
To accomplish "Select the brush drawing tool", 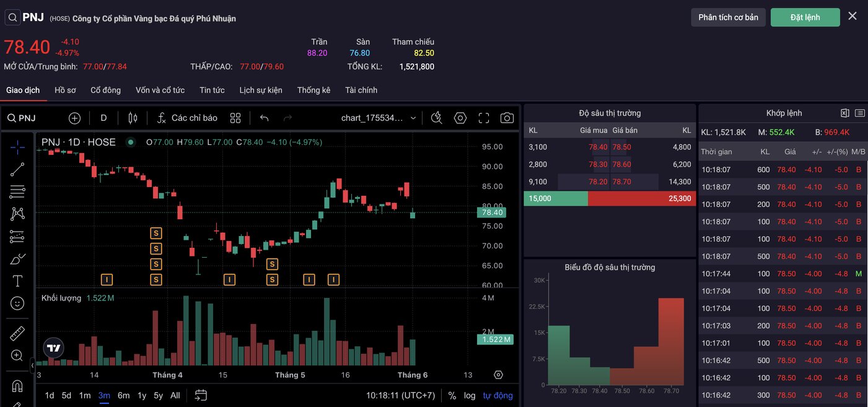I will point(17,258).
